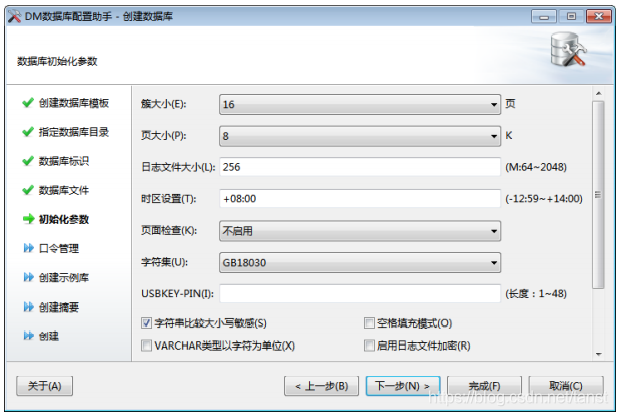Screen dimensions: 618x416
Task: Open the 字符集(U) GB18030 dropdown
Action: [360, 263]
